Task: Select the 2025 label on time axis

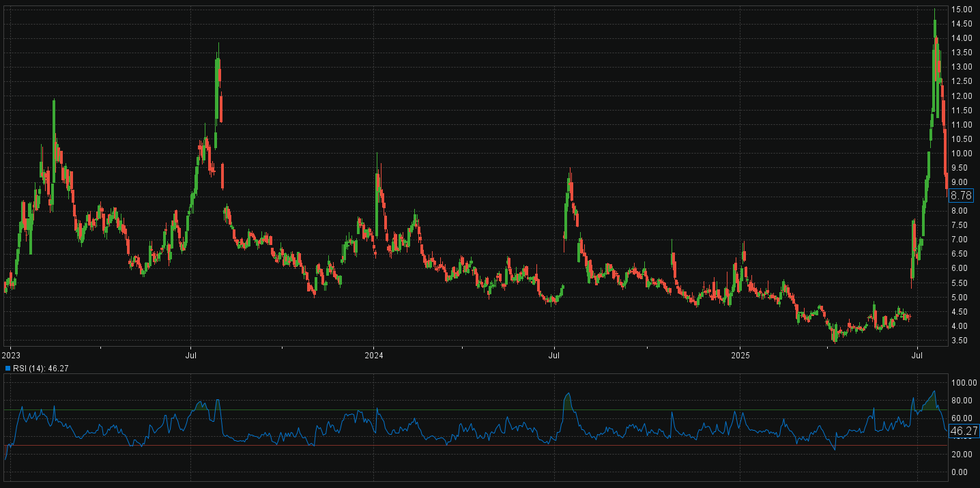Action: click(740, 355)
